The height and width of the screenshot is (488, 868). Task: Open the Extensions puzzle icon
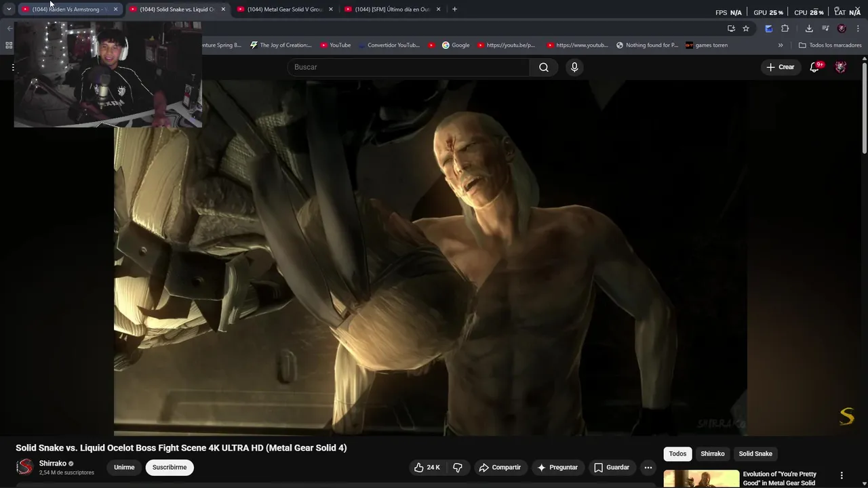[x=785, y=28]
